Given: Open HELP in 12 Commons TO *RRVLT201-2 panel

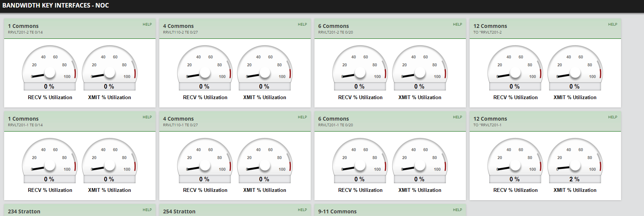Looking at the screenshot, I should (613, 25).
